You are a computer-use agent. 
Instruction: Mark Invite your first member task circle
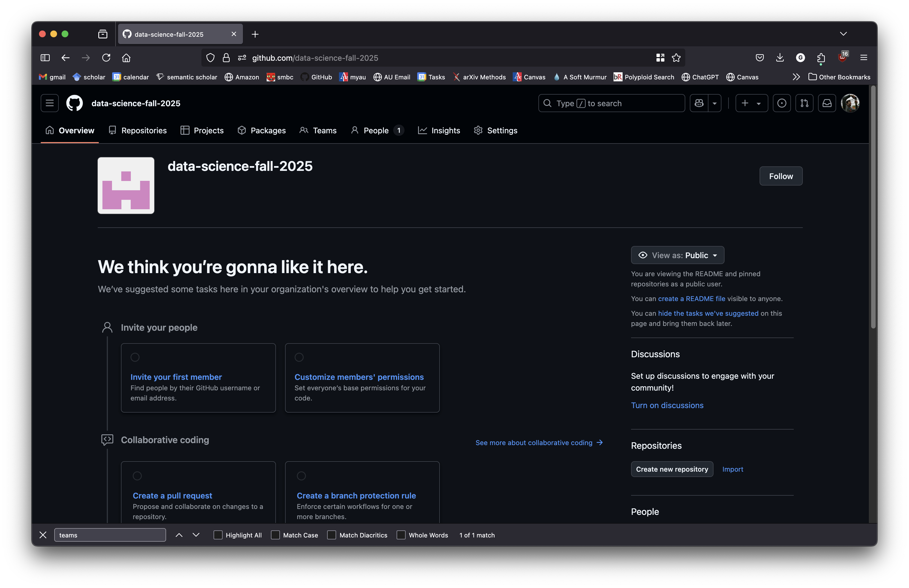(x=135, y=357)
